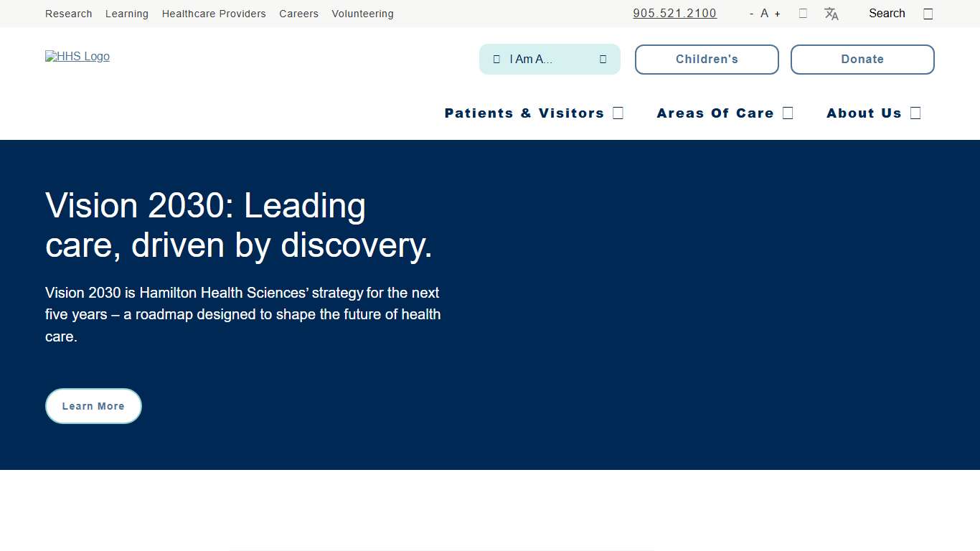Click the icon beside the Search label

(928, 14)
